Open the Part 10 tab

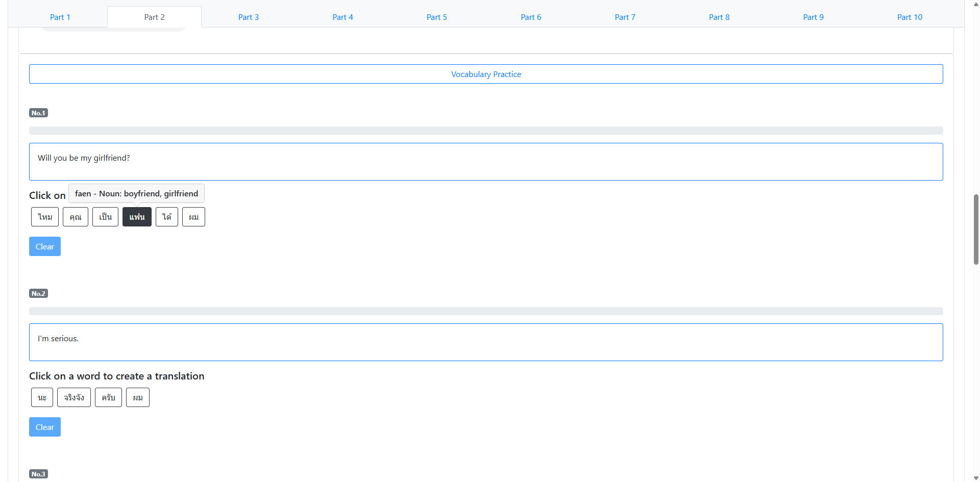909,17
